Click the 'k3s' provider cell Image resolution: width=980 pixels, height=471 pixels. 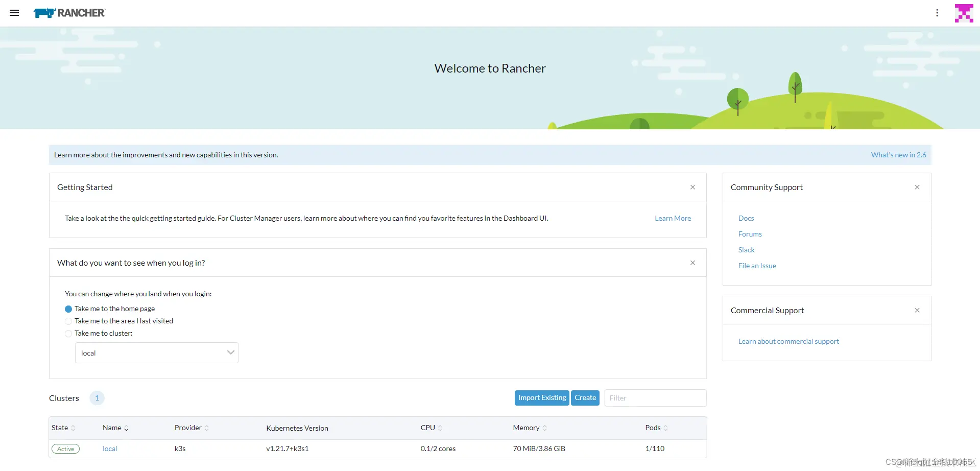(x=180, y=449)
